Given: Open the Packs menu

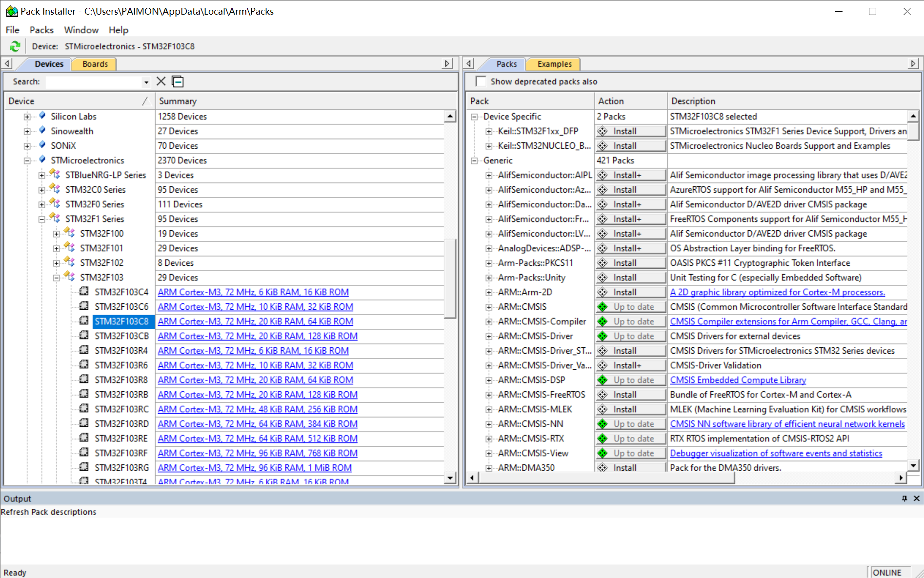Looking at the screenshot, I should pos(41,30).
